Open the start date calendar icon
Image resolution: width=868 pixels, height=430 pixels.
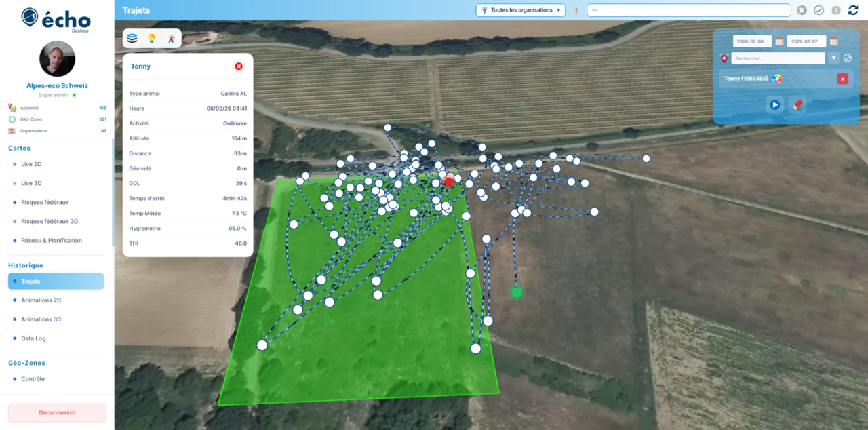coord(779,41)
